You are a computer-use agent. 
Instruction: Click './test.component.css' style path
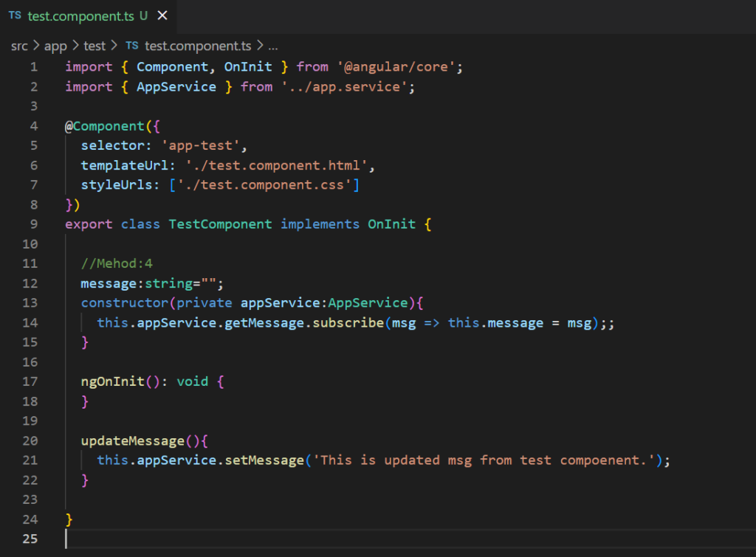click(265, 185)
